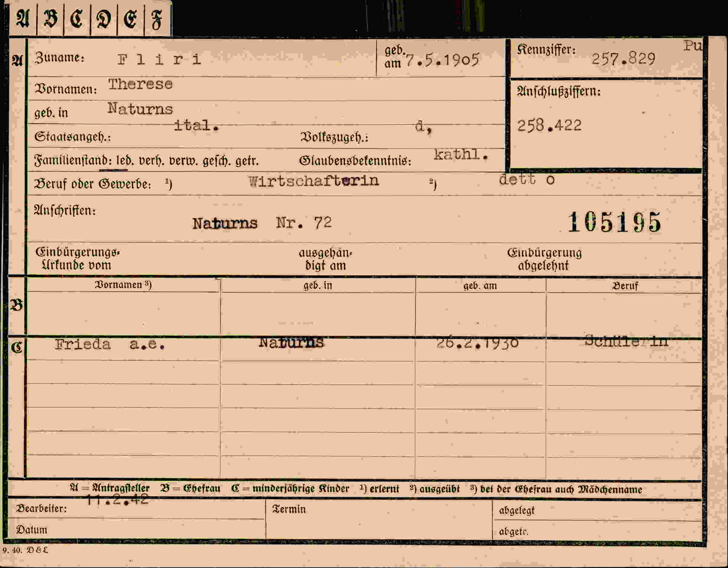Click the 'abgelegt' label
Screen dimensions: 728x568
pos(517,511)
